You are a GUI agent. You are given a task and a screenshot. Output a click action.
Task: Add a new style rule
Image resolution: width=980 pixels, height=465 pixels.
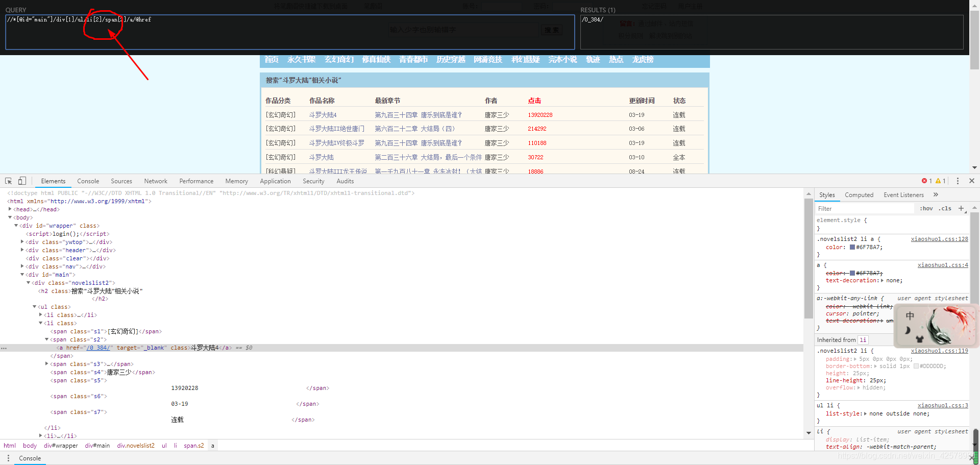(961, 208)
